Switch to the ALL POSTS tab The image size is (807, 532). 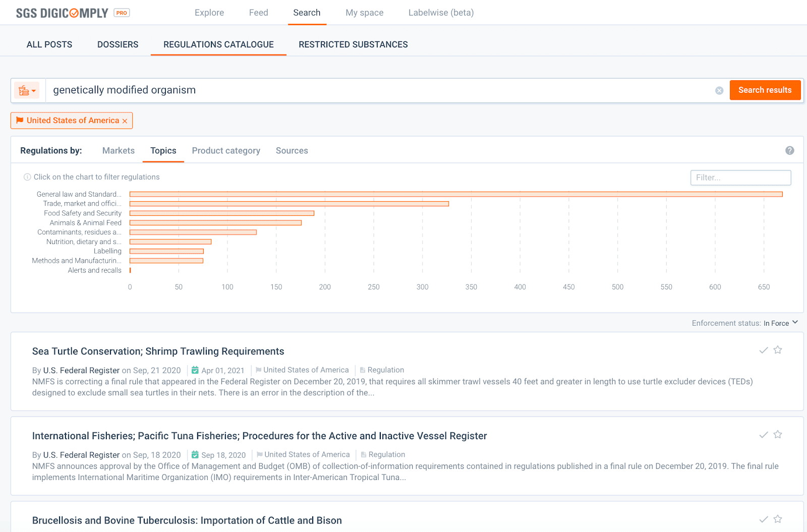tap(49, 44)
